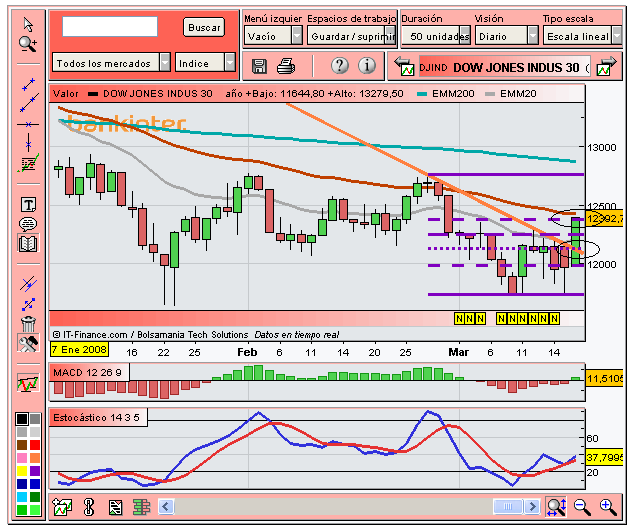Click the 'EMM200' legend entry
The image size is (632, 531).
(445, 94)
